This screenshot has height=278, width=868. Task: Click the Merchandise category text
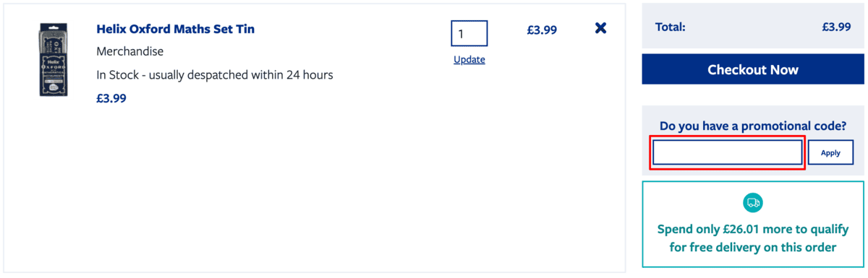point(130,52)
